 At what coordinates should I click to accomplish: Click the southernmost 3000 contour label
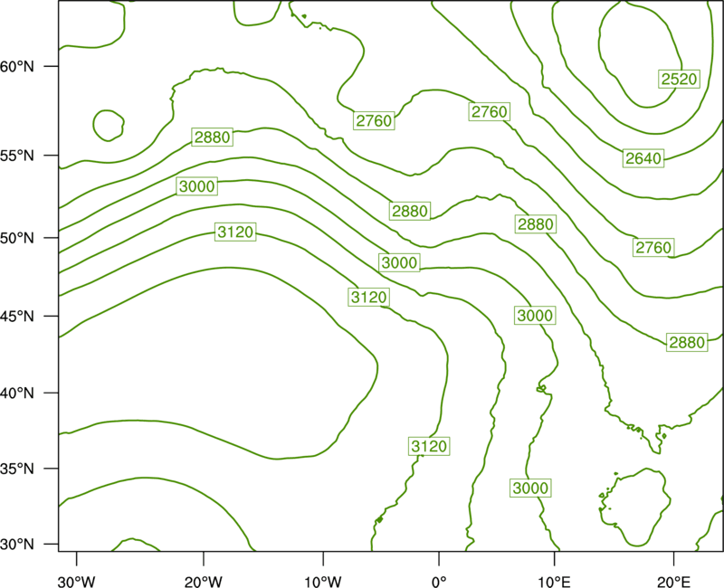click(530, 488)
